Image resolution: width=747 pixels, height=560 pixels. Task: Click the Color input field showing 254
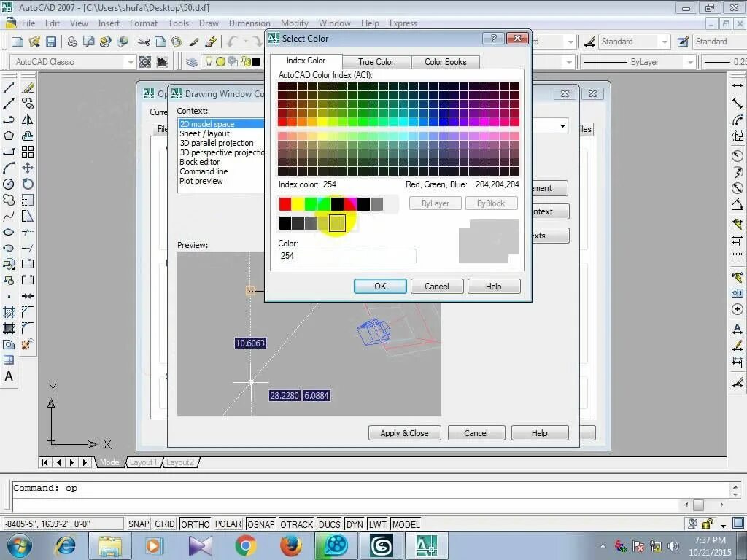(x=347, y=256)
